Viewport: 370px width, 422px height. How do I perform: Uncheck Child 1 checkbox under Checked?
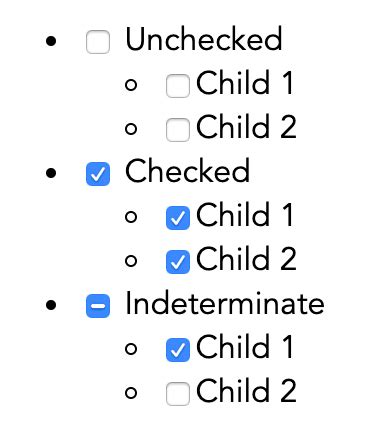[x=178, y=218]
